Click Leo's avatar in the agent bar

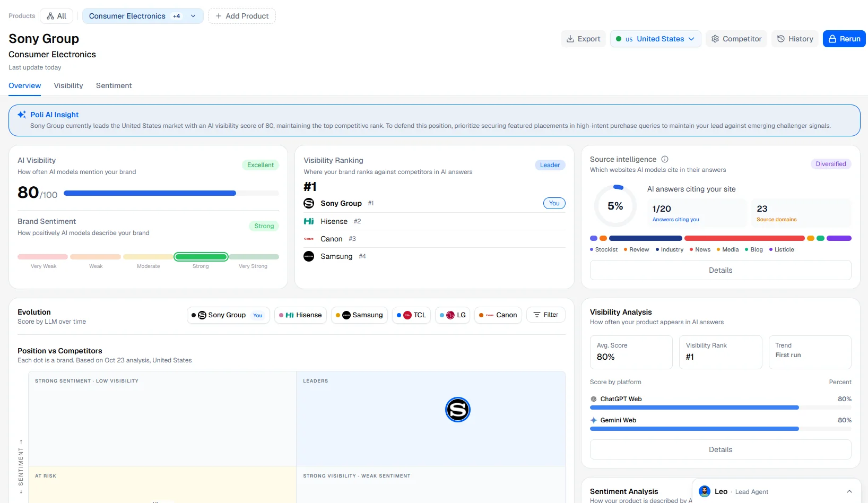point(705,491)
